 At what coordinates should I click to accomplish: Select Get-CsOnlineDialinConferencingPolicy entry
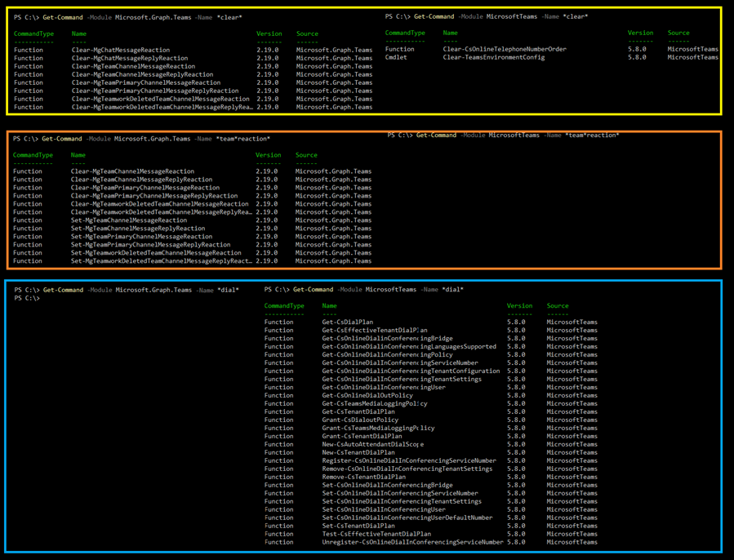pos(387,354)
